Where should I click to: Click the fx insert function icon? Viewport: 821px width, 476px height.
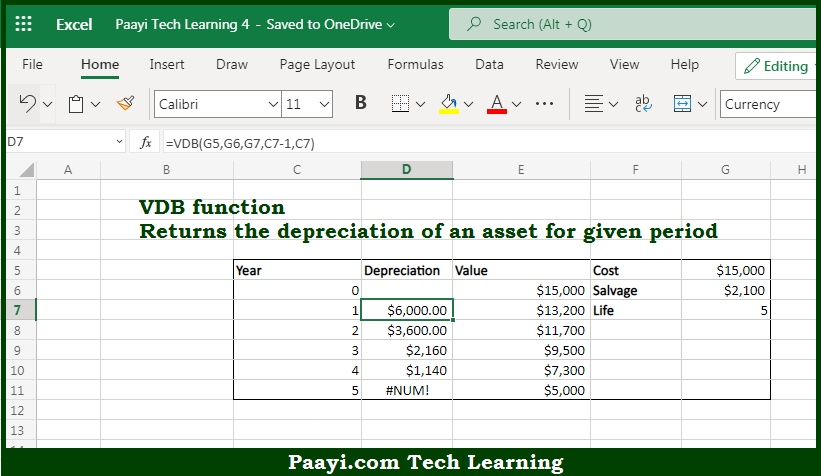tap(146, 142)
